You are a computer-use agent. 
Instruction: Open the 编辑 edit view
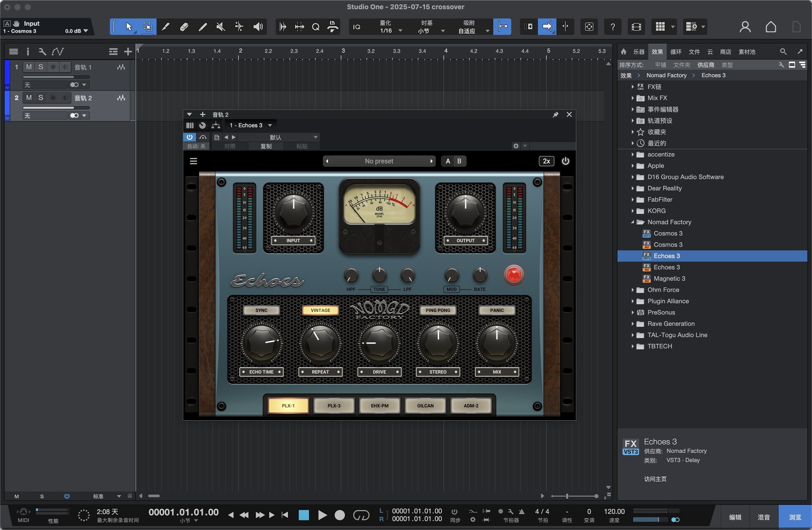pos(735,517)
